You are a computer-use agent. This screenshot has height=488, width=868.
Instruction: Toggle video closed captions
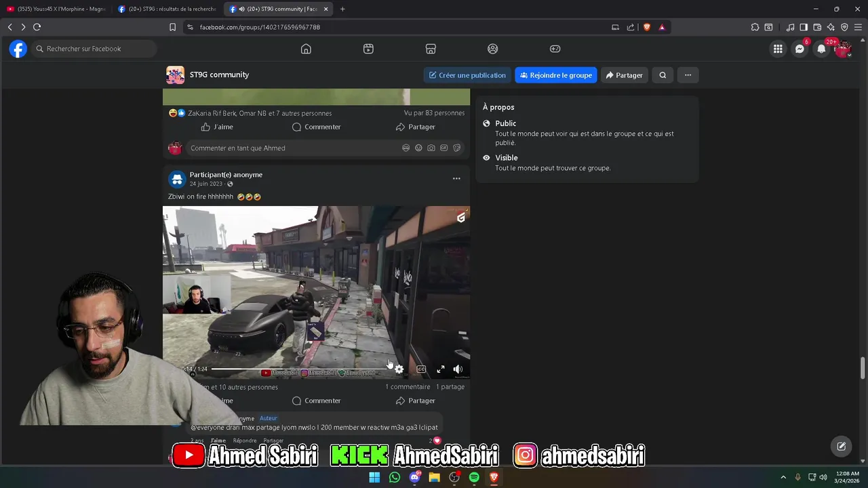pos(421,369)
